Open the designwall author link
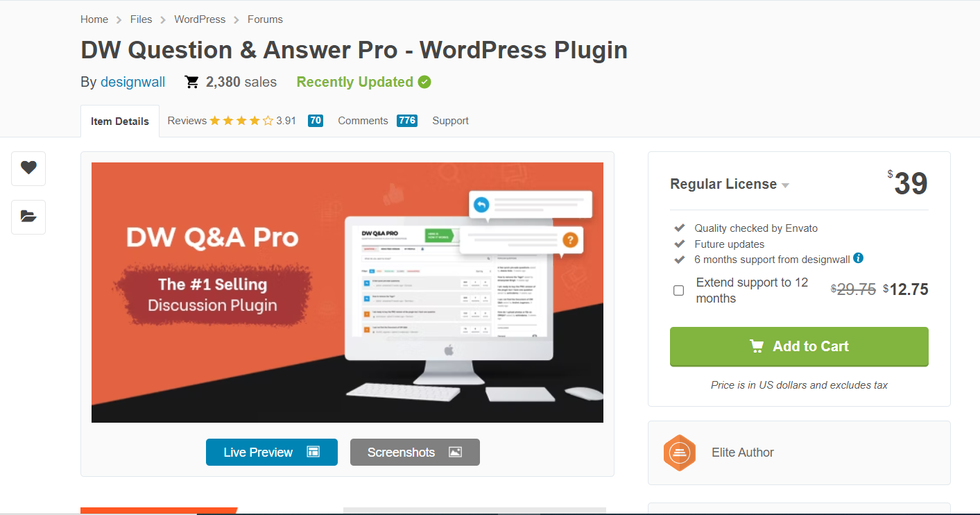The height and width of the screenshot is (515, 980). click(x=133, y=82)
